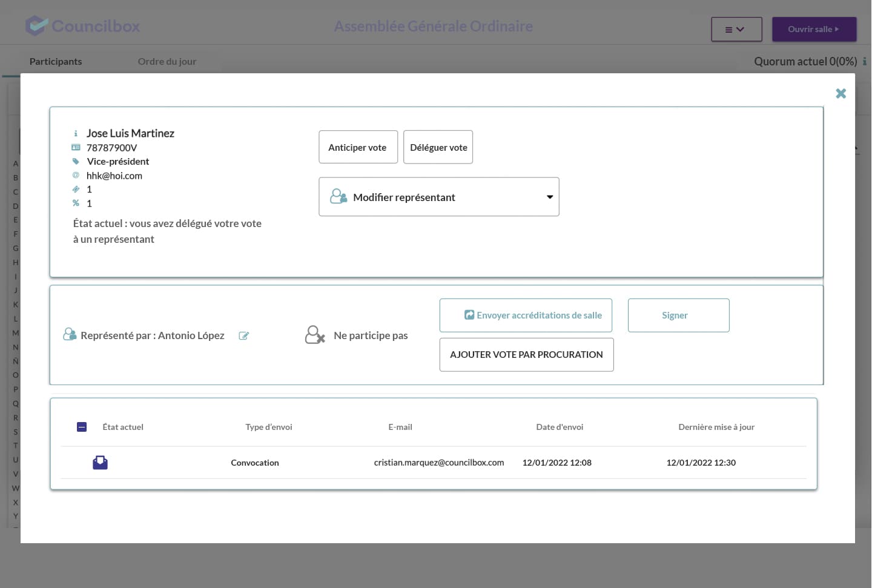Select the Participants tab

pyautogui.click(x=56, y=61)
